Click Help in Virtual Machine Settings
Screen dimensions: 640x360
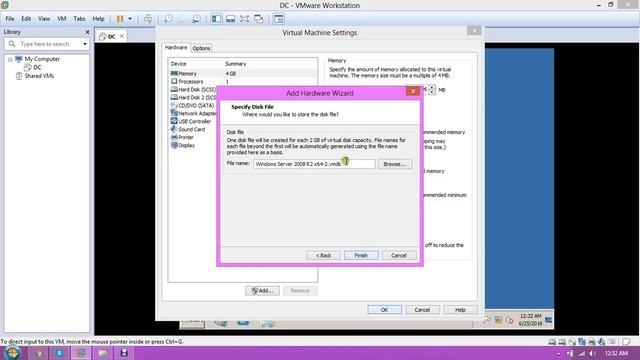tap(460, 310)
